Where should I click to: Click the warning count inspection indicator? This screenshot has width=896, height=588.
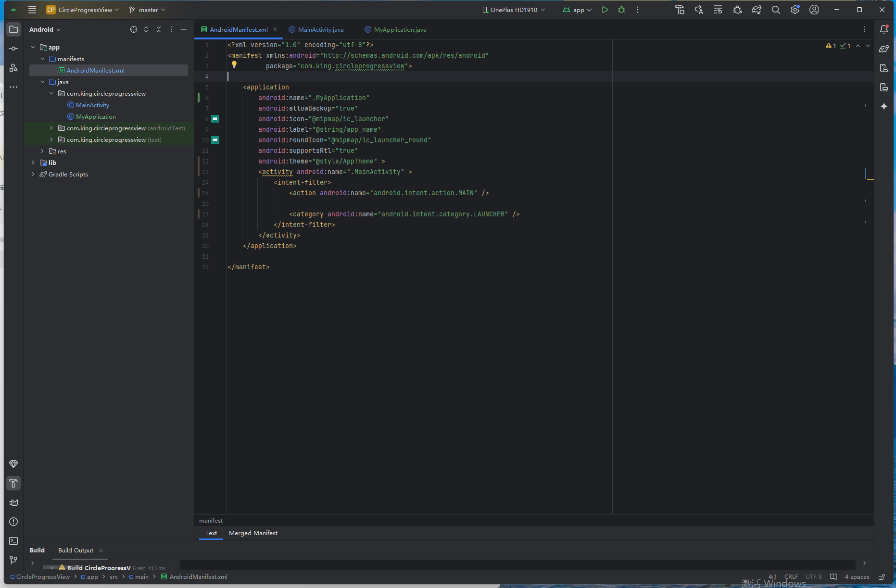pyautogui.click(x=831, y=46)
